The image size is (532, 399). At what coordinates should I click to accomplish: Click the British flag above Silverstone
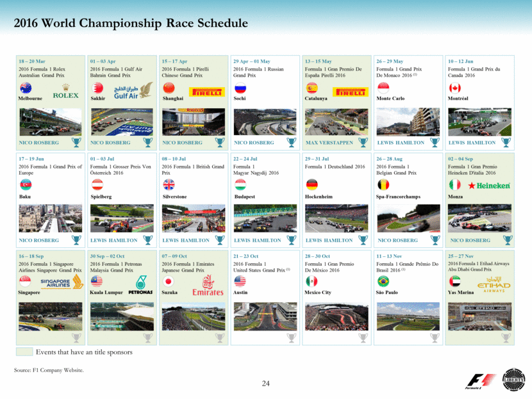pos(169,184)
